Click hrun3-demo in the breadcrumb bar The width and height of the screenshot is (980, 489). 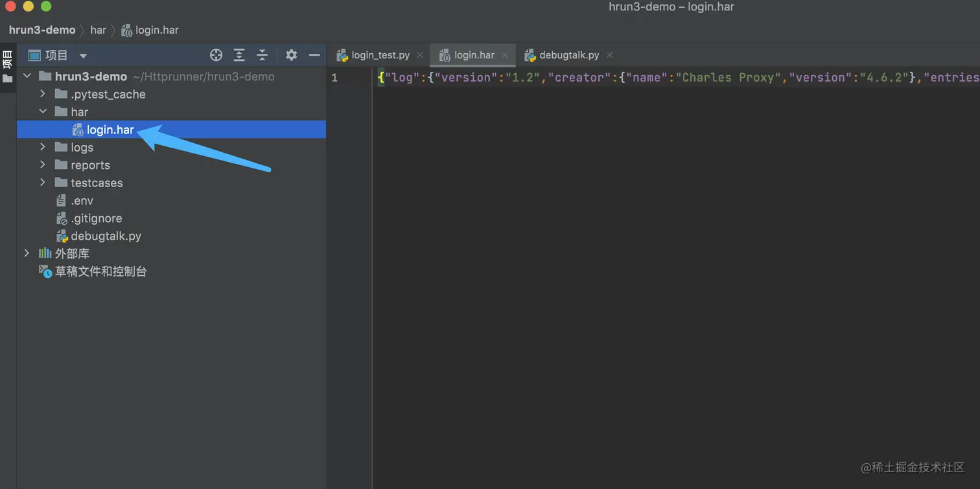point(42,30)
